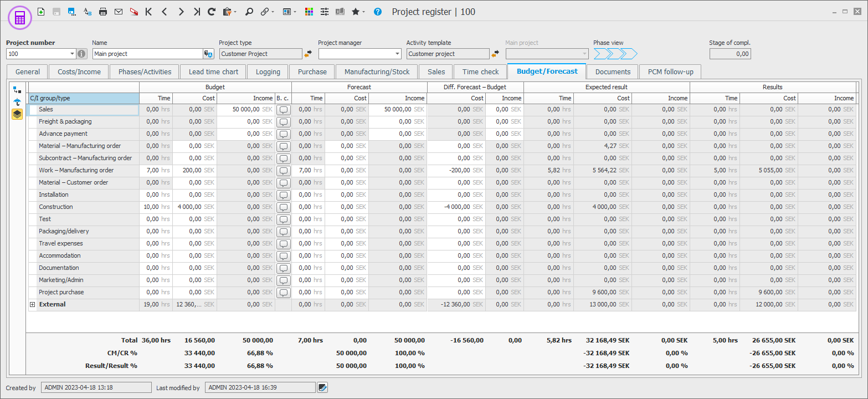Screen dimensions: 868x399
Task: Go to the next record
Action: [181, 12]
